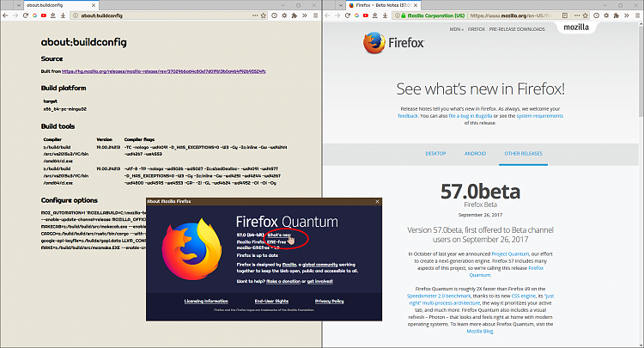Reload the Firefox Beta Notes page
644x348 pixels.
[x=348, y=15]
